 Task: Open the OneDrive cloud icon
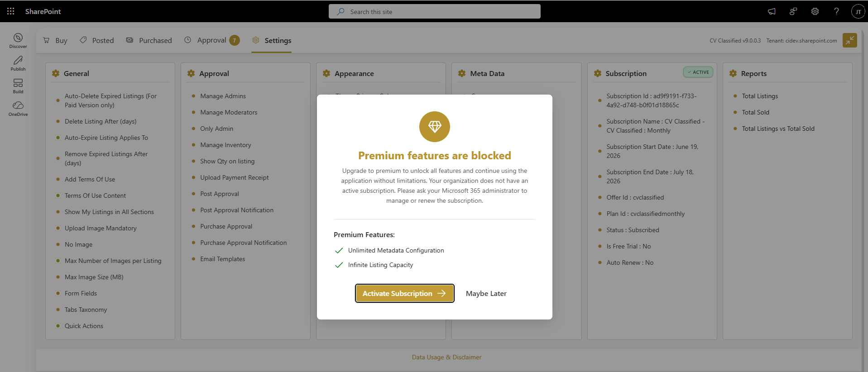point(18,109)
